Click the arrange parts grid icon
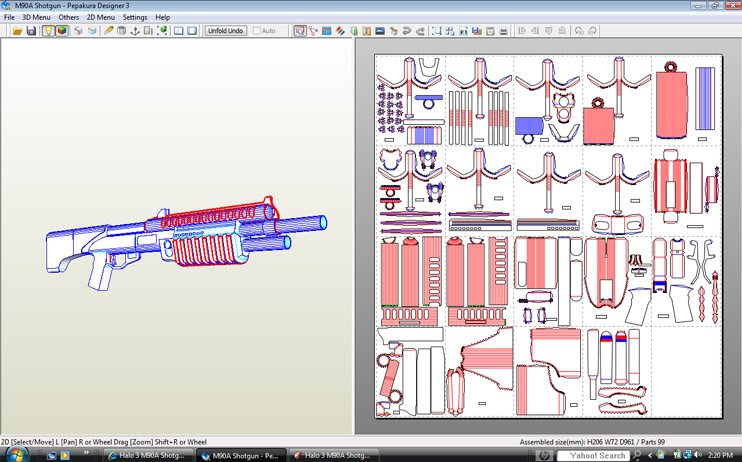 pyautogui.click(x=450, y=31)
